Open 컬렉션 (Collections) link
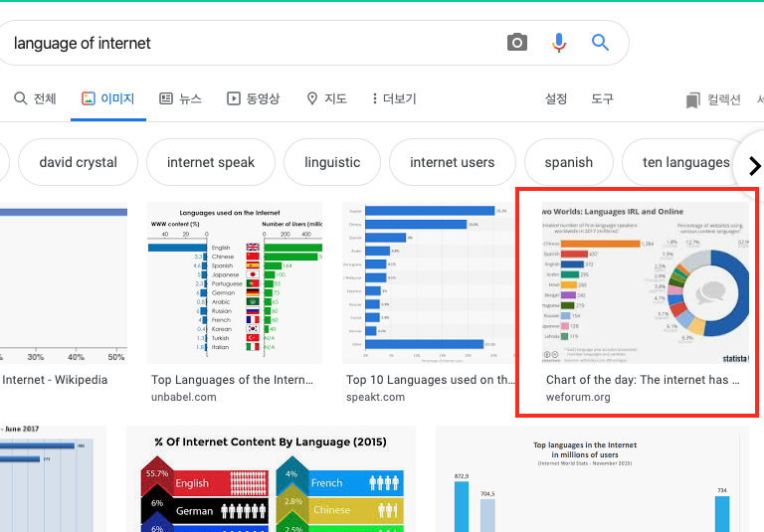 (x=714, y=99)
